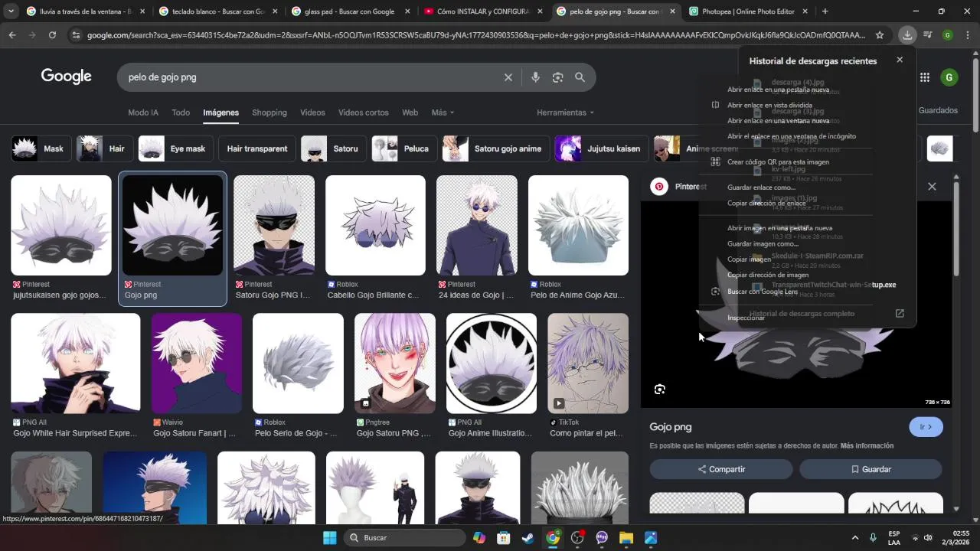This screenshot has width=980, height=551.
Task: Filter results by the Hair transparent chip
Action: pos(257,148)
